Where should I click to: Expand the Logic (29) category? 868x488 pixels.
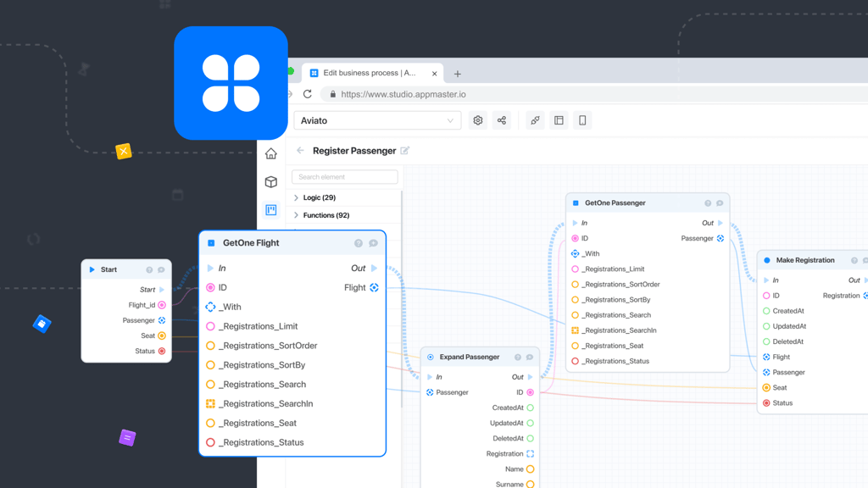click(297, 197)
